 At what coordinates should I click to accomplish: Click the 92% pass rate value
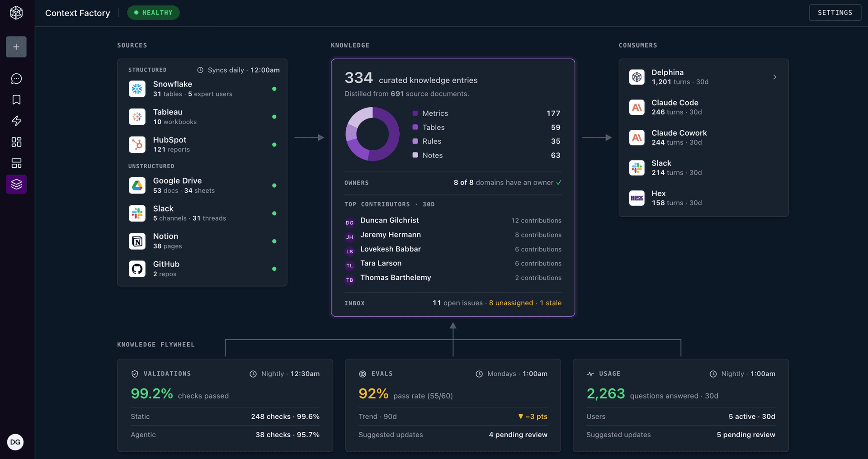373,393
